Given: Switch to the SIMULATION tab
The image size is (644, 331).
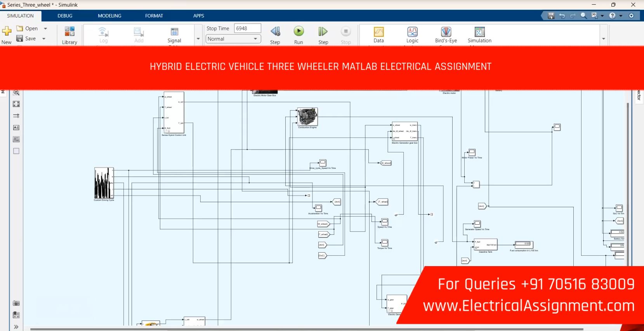Looking at the screenshot, I should pos(21,16).
